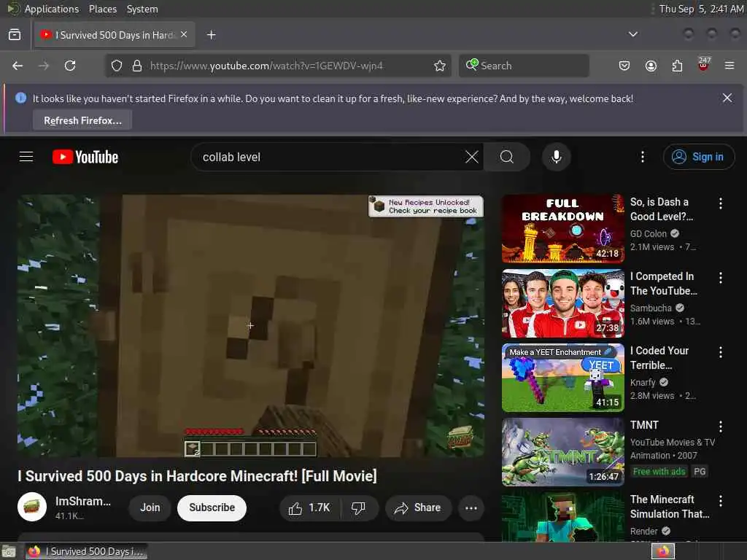The image size is (747, 560).
Task: Open Firefox account menu
Action: click(x=651, y=66)
